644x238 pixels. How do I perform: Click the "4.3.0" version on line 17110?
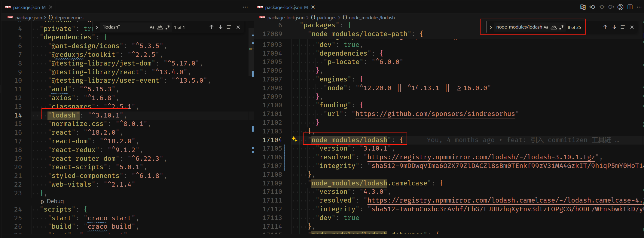374,192
